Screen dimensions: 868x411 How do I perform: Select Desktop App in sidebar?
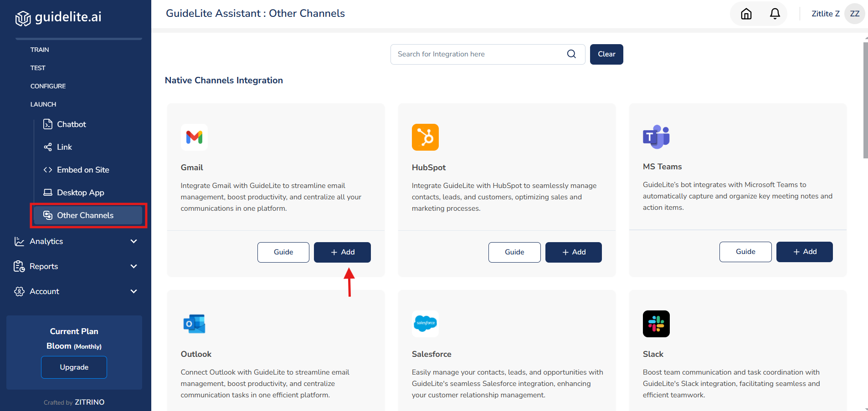pyautogui.click(x=81, y=193)
